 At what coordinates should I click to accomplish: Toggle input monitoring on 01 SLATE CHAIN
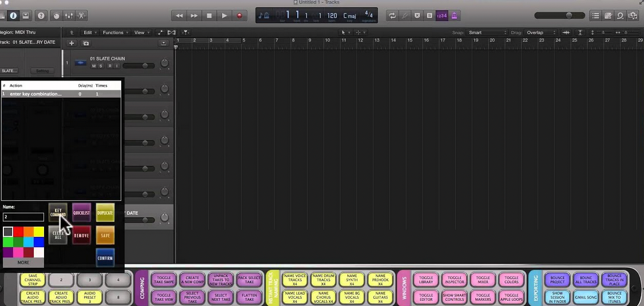pos(117,66)
